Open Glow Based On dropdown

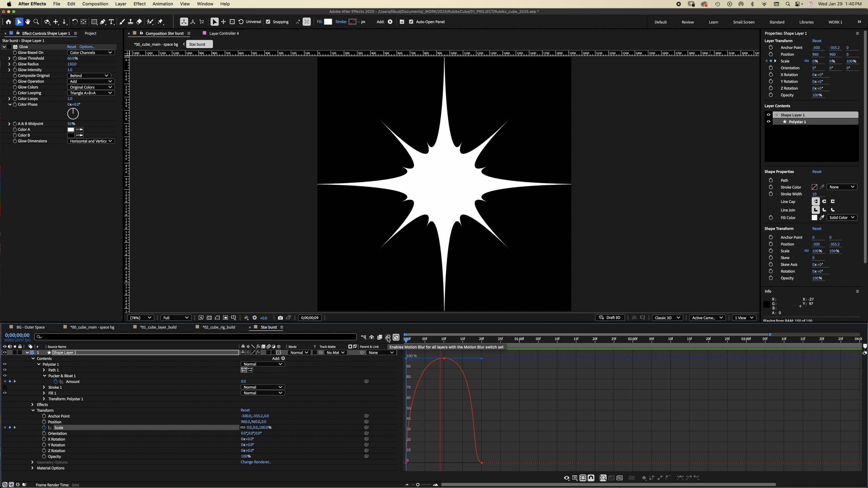point(91,53)
